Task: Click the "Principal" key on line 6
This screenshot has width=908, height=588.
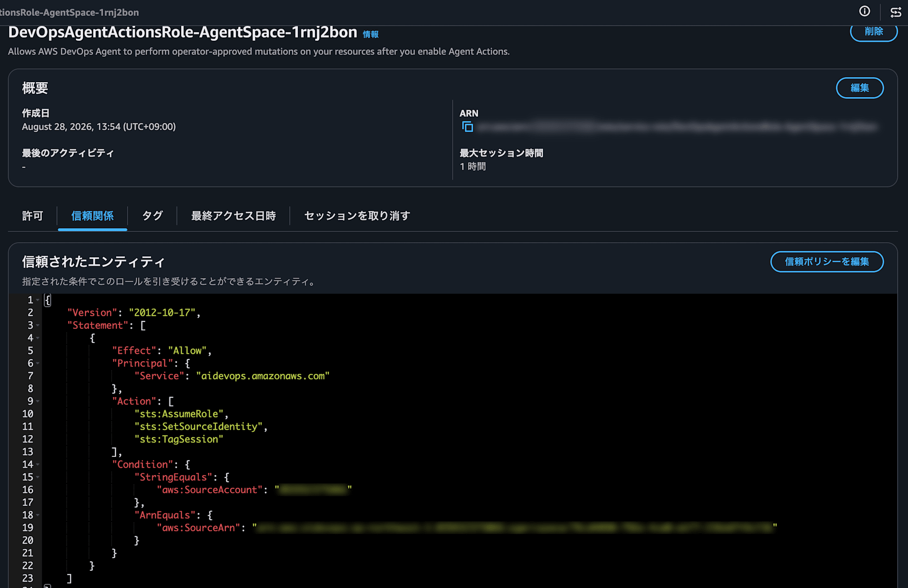Action: coord(143,363)
